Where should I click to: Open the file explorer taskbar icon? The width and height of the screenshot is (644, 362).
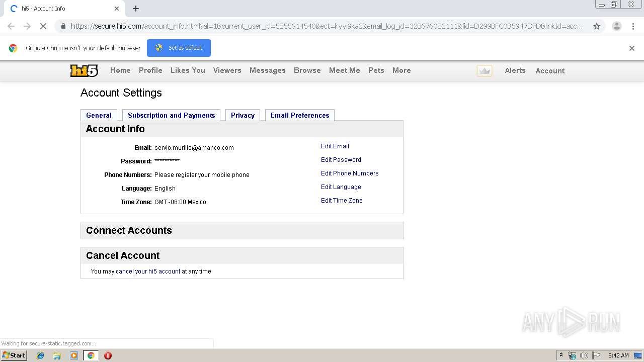pyautogui.click(x=57, y=355)
